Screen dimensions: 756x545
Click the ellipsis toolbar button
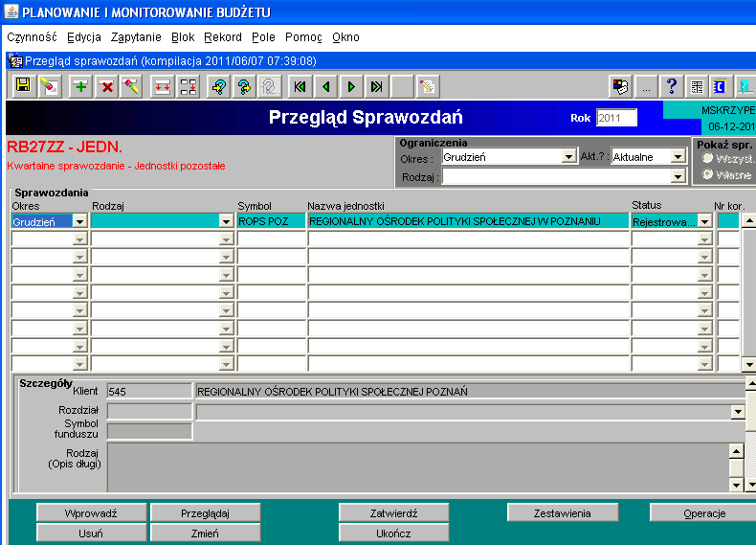point(647,86)
